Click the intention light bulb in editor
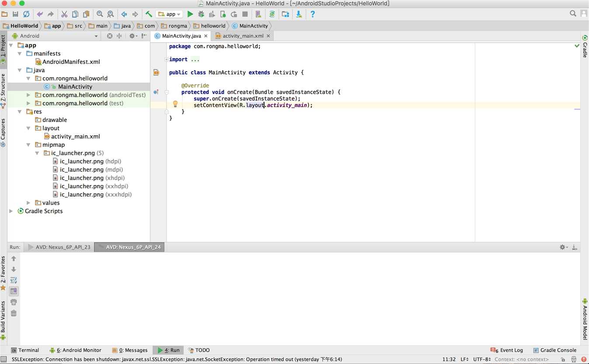589x364 pixels. pyautogui.click(x=175, y=104)
